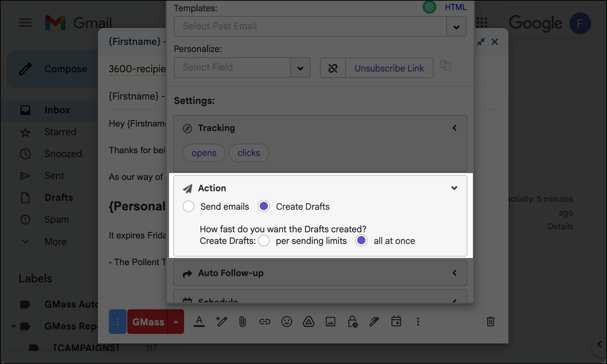This screenshot has width=607, height=364.
Task: Open the Google account avatar F
Action: 580,23
